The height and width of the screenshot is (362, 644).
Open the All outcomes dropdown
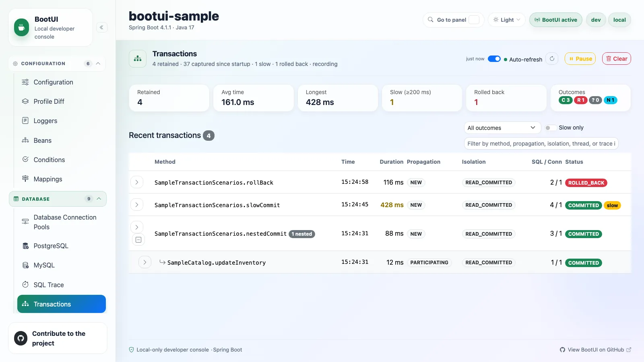click(502, 128)
